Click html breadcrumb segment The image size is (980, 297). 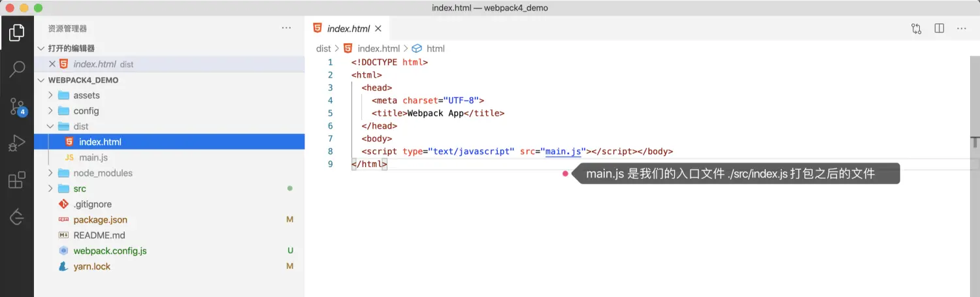coord(435,48)
